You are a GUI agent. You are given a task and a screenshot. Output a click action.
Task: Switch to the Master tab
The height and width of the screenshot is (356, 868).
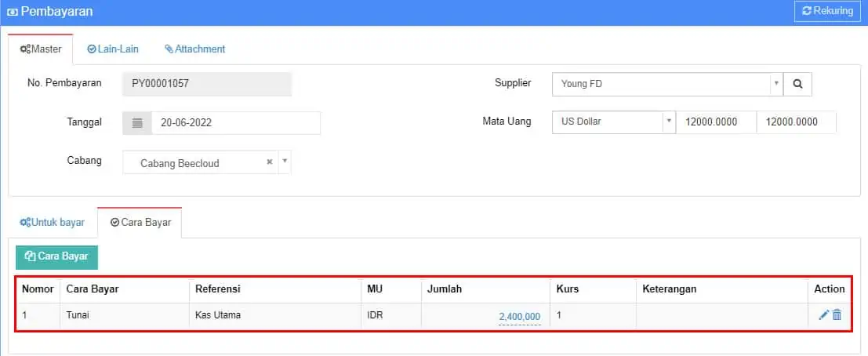(x=41, y=49)
